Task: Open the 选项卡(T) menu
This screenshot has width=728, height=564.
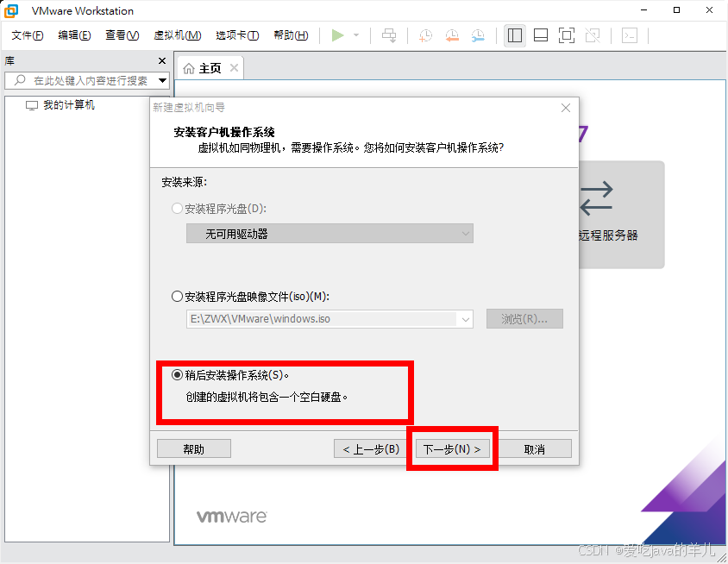Action: click(237, 35)
